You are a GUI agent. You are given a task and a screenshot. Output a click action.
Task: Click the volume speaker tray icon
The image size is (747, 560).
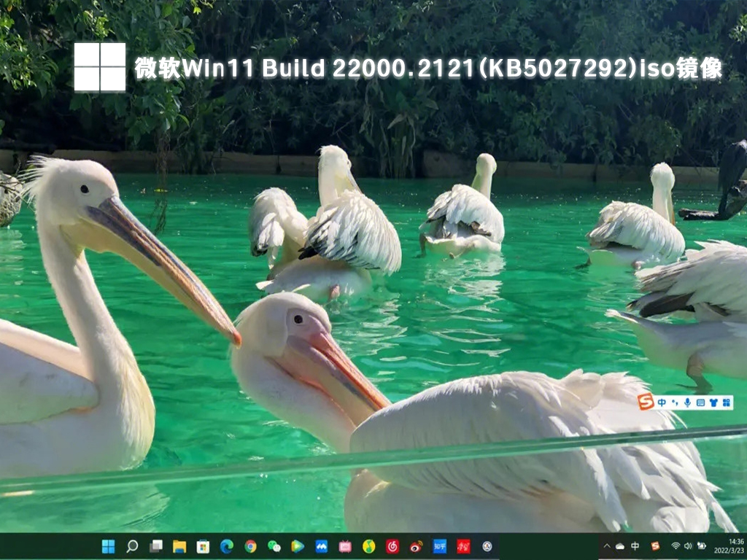(x=688, y=546)
